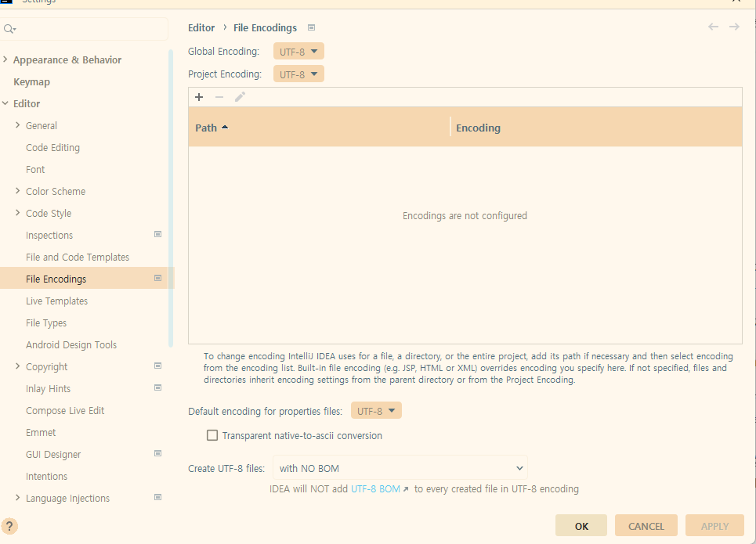This screenshot has height=544, width=756.
Task: Click the minus remove encoding icon
Action: (219, 97)
